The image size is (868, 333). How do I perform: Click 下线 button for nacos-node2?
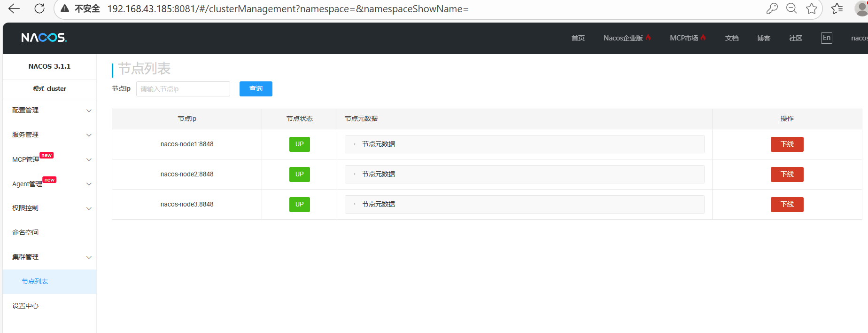[x=787, y=174]
